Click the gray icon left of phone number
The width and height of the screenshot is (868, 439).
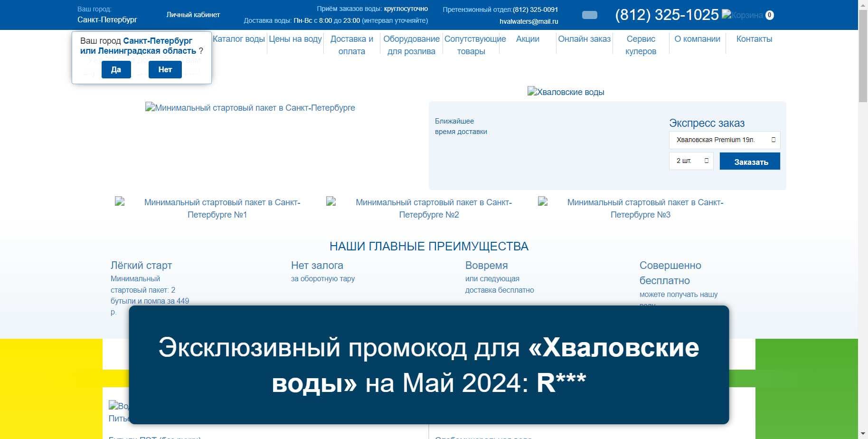589,15
